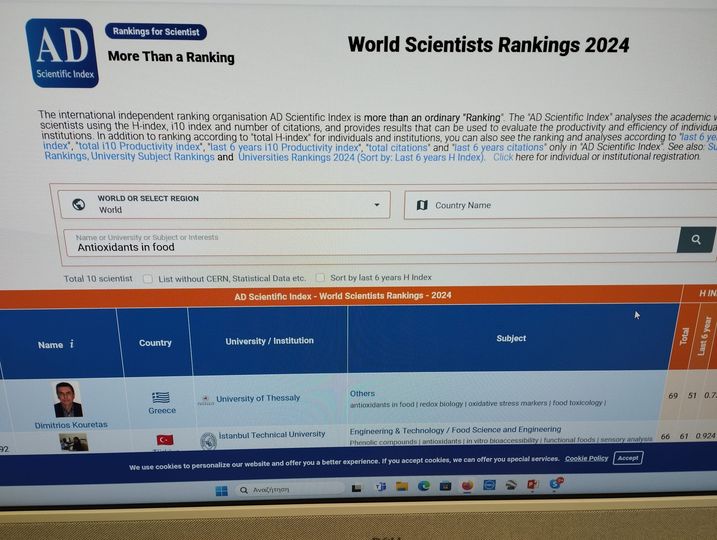
Task: Check Sort by last 6 years H Index
Action: [320, 278]
